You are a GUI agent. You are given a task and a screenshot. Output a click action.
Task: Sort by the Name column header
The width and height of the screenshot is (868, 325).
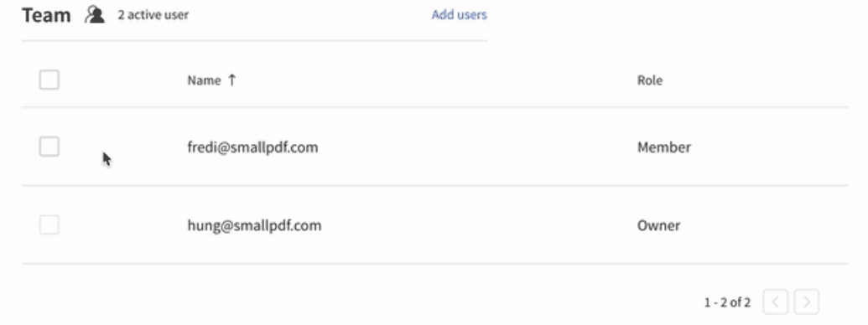pyautogui.click(x=204, y=80)
